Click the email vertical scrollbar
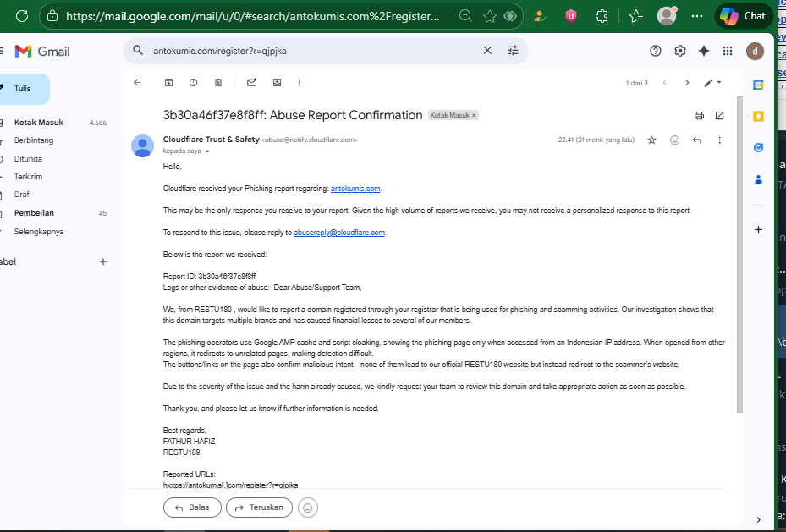Viewport: 786px width, 532px height. (x=739, y=255)
